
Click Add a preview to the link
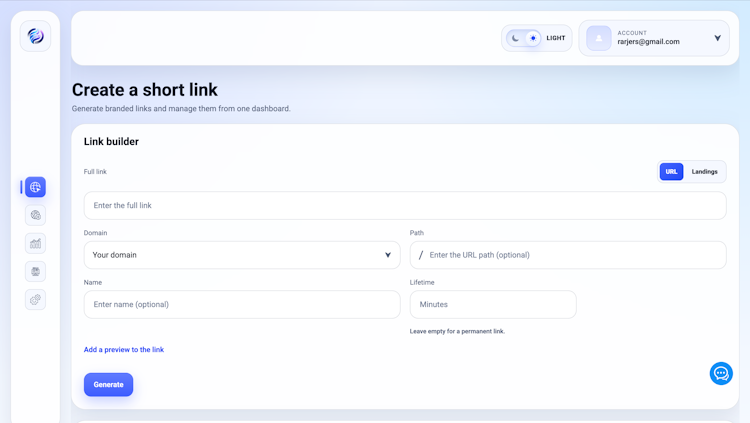[124, 350]
